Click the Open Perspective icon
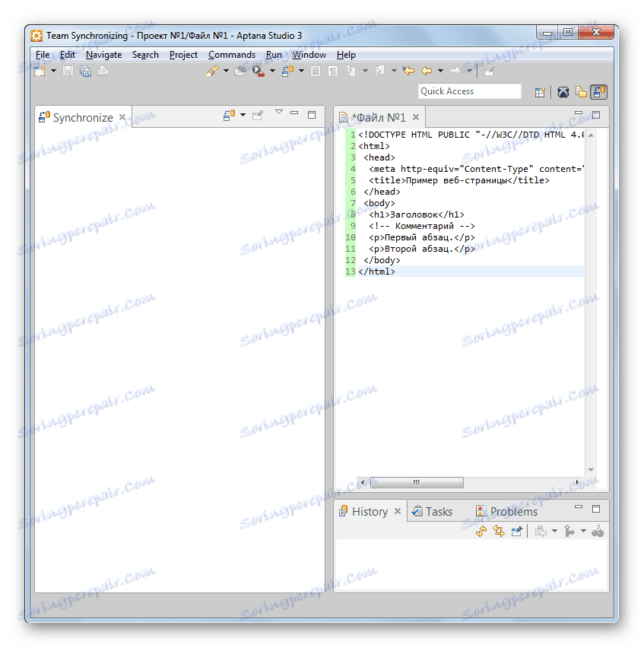 point(541,92)
